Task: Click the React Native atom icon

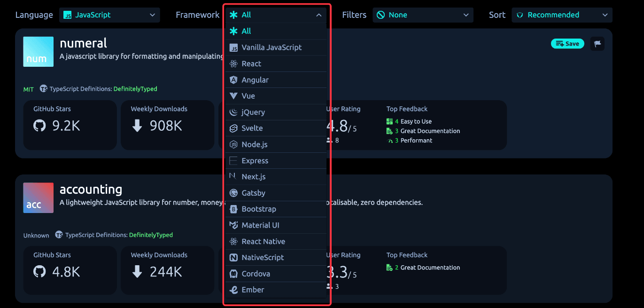Action: point(233,241)
